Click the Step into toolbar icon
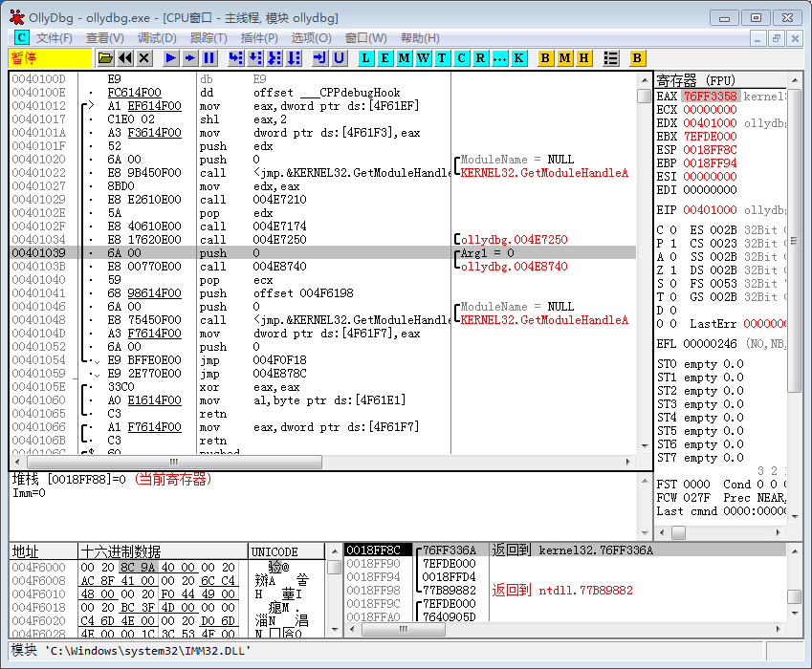812x669 pixels. (x=236, y=58)
